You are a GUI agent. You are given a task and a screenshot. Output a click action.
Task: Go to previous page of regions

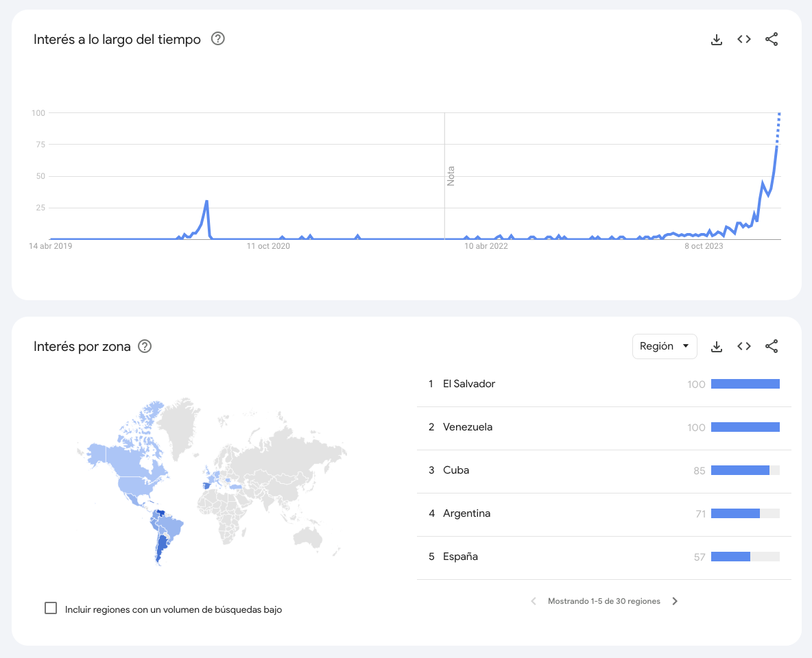click(534, 601)
